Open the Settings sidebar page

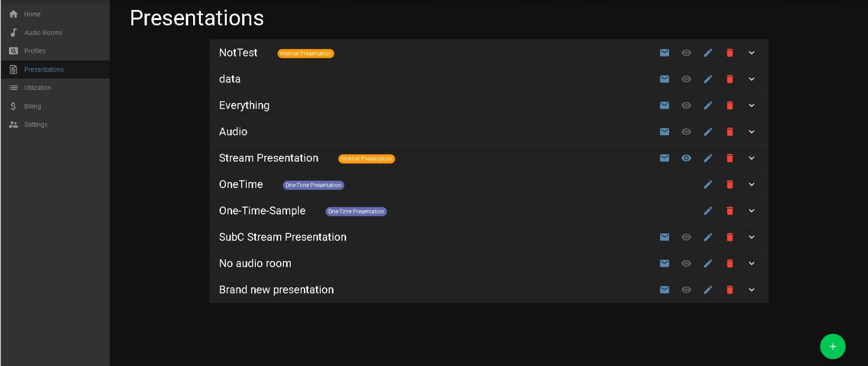35,125
